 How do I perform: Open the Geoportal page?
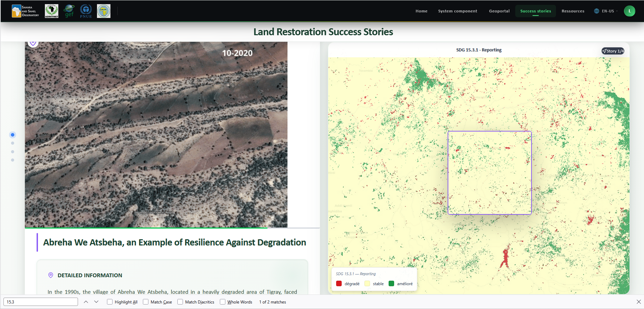tap(499, 11)
